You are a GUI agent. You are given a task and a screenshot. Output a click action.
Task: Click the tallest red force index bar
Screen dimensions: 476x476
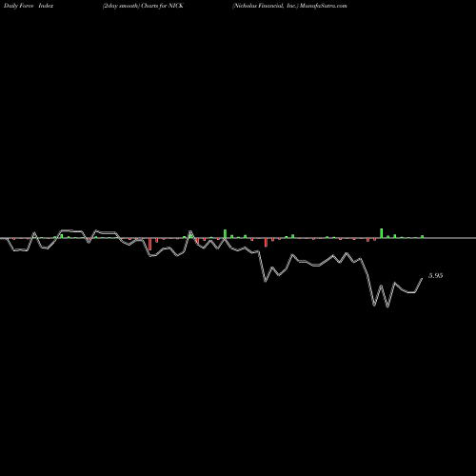pyautogui.click(x=150, y=244)
